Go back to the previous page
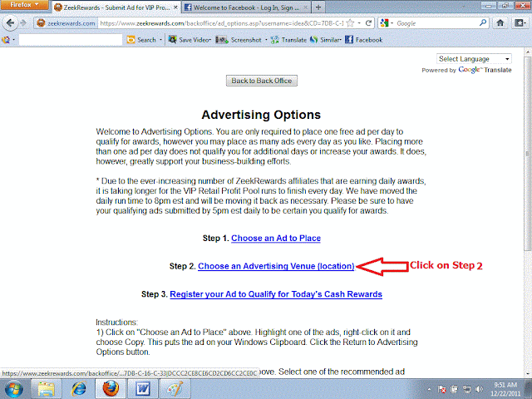The width and height of the screenshot is (532, 399). click(x=10, y=23)
